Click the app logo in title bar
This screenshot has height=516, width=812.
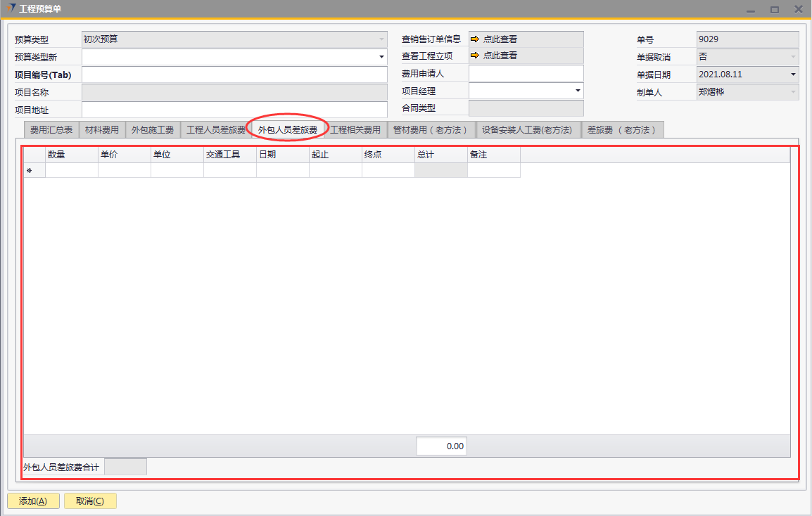11,9
